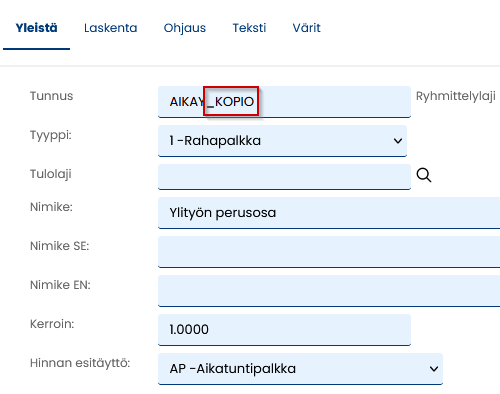Viewport: 500px width, 394px height.
Task: Click the Nimike EN: label
Action: [x=60, y=285]
